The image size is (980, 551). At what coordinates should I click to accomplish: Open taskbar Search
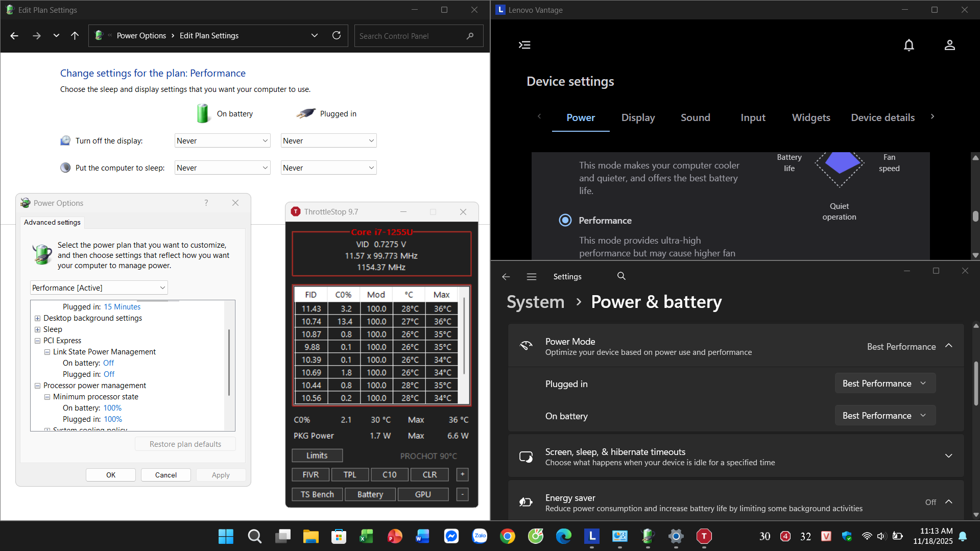coord(254,536)
